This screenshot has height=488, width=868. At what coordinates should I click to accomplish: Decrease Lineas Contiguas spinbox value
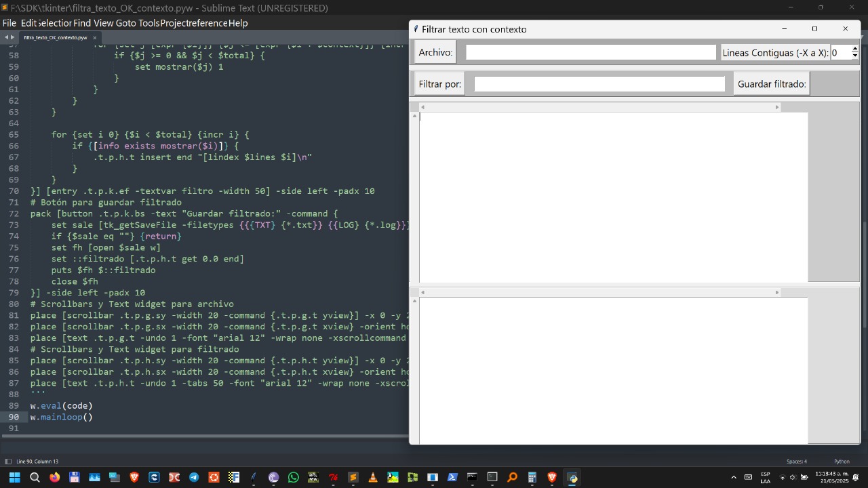[854, 56]
